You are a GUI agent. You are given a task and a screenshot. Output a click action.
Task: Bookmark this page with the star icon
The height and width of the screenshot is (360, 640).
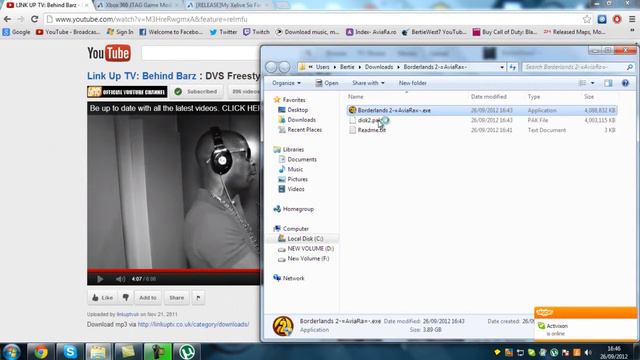[x=587, y=19]
